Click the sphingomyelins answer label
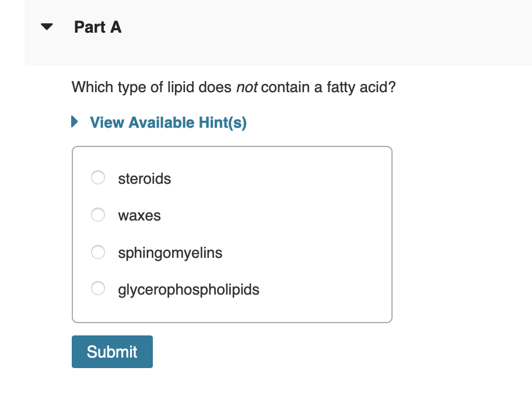The width and height of the screenshot is (532, 406). pos(170,253)
